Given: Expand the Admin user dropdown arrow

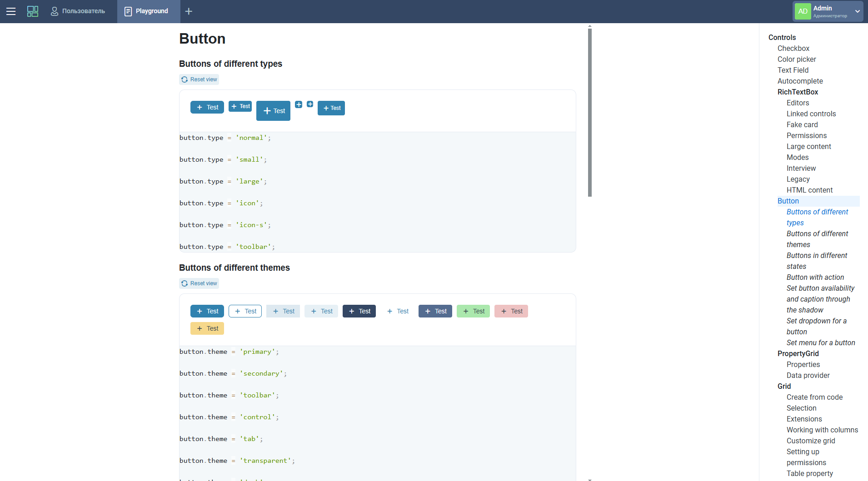Looking at the screenshot, I should point(857,11).
